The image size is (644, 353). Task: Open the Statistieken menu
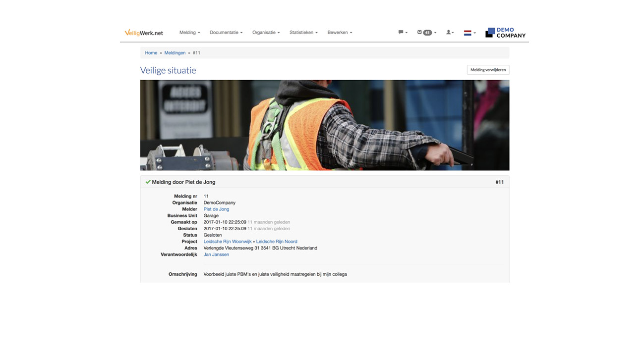click(x=303, y=33)
